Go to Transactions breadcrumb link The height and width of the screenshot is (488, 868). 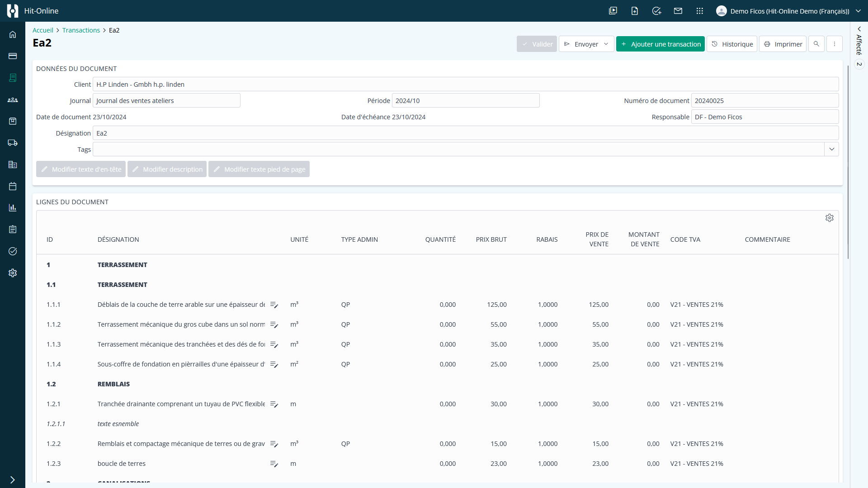tap(81, 30)
